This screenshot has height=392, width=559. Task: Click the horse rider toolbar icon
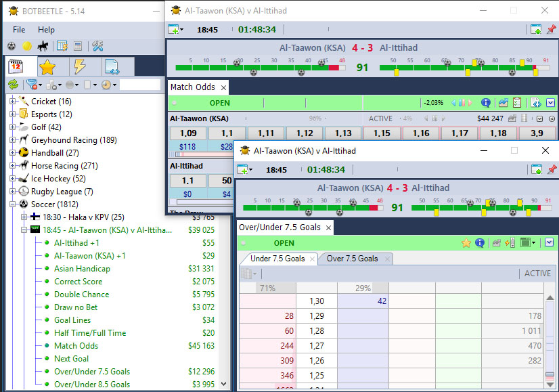tap(43, 46)
